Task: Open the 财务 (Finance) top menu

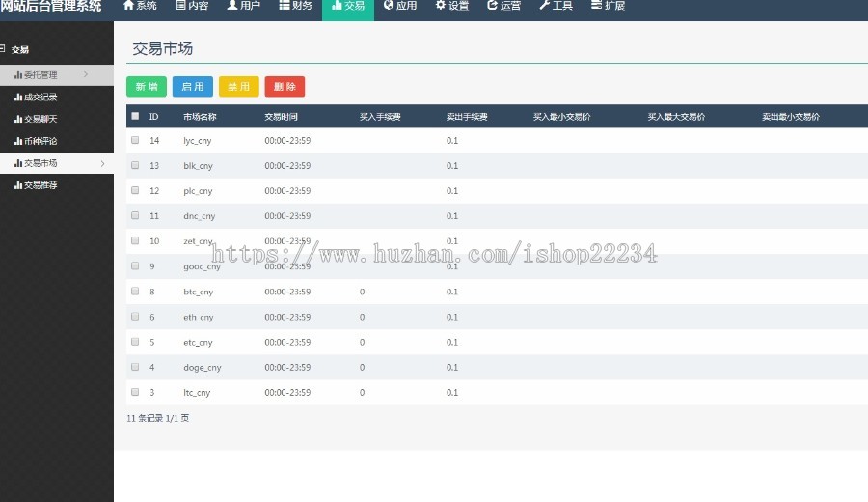Action: 296,6
